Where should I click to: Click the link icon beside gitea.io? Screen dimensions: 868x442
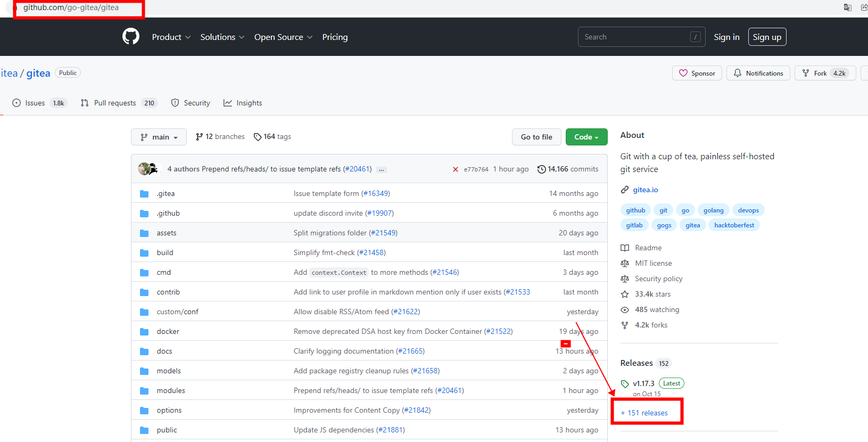(625, 190)
